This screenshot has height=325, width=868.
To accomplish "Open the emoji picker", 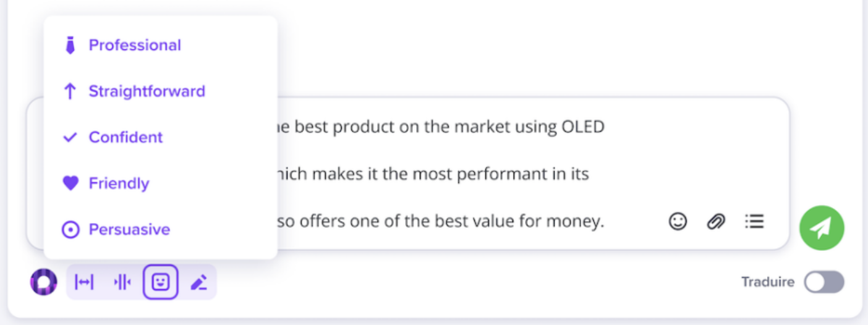I will [678, 221].
